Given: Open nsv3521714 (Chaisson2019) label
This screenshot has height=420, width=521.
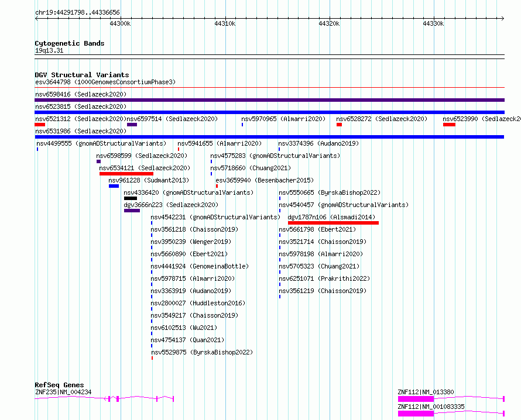Looking at the screenshot, I should pos(323,242).
